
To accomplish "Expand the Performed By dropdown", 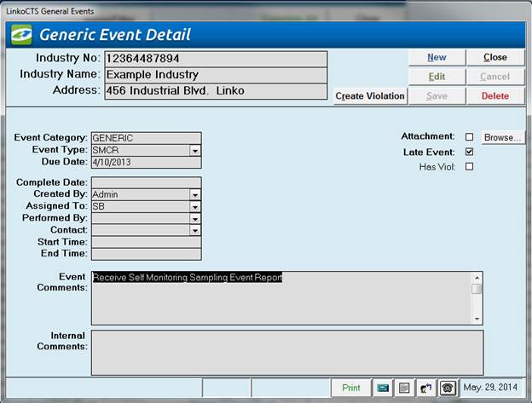I will click(195, 218).
